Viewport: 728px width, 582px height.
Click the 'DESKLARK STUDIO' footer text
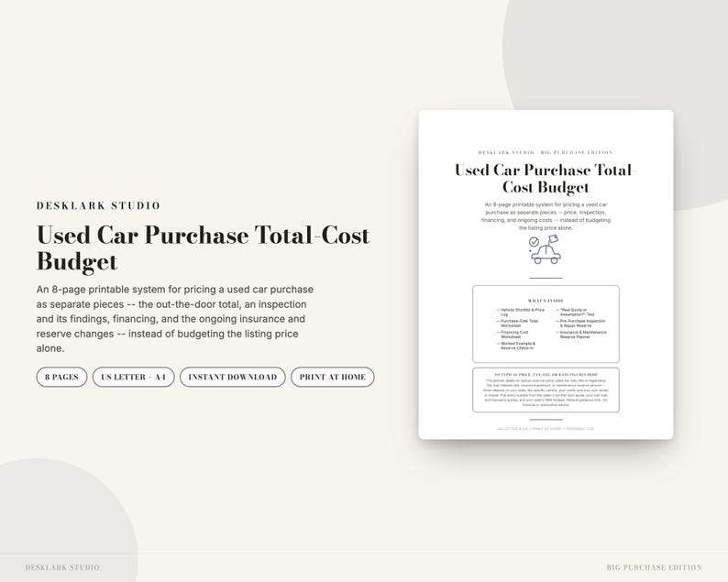tap(62, 567)
